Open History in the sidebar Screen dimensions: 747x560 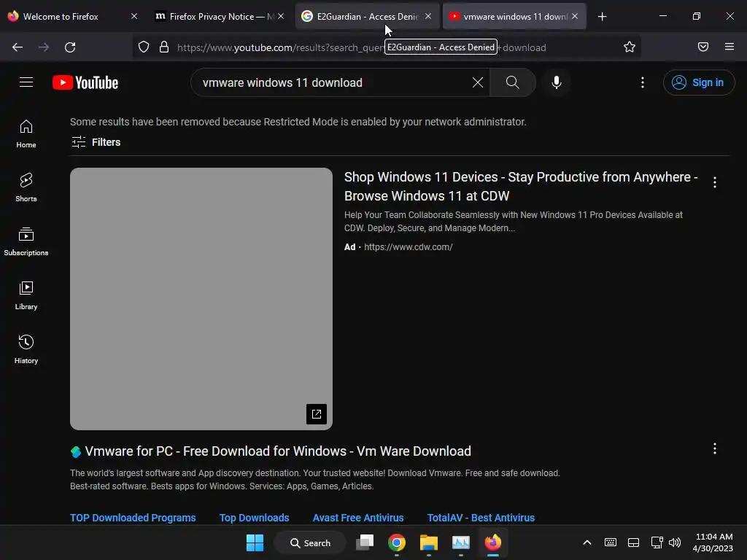[x=26, y=349]
